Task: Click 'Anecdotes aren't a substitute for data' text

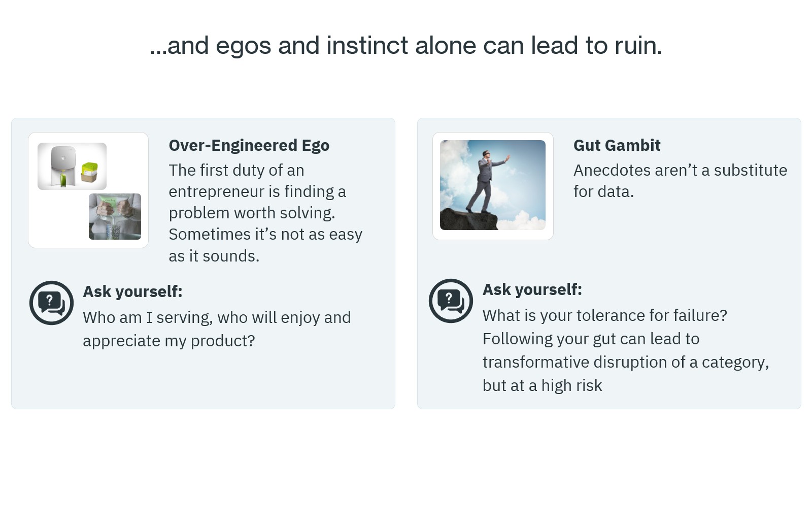Action: pos(681,181)
